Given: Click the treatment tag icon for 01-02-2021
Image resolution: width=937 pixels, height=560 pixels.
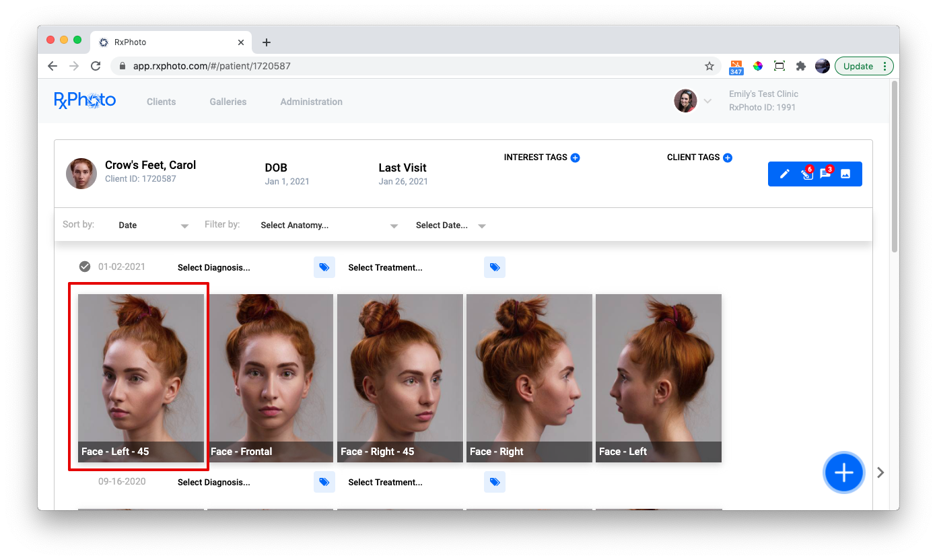Looking at the screenshot, I should click(x=495, y=267).
